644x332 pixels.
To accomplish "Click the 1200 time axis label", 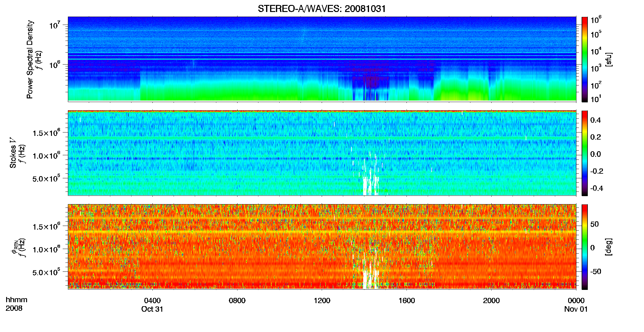I will pyautogui.click(x=322, y=300).
